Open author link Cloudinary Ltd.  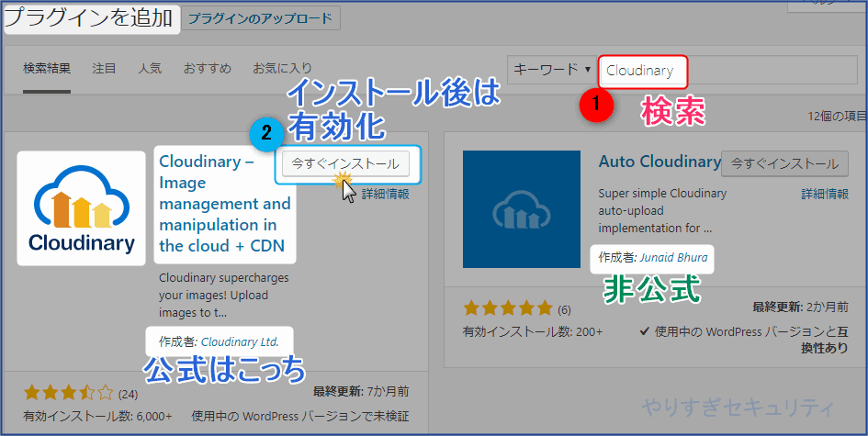pos(240,342)
